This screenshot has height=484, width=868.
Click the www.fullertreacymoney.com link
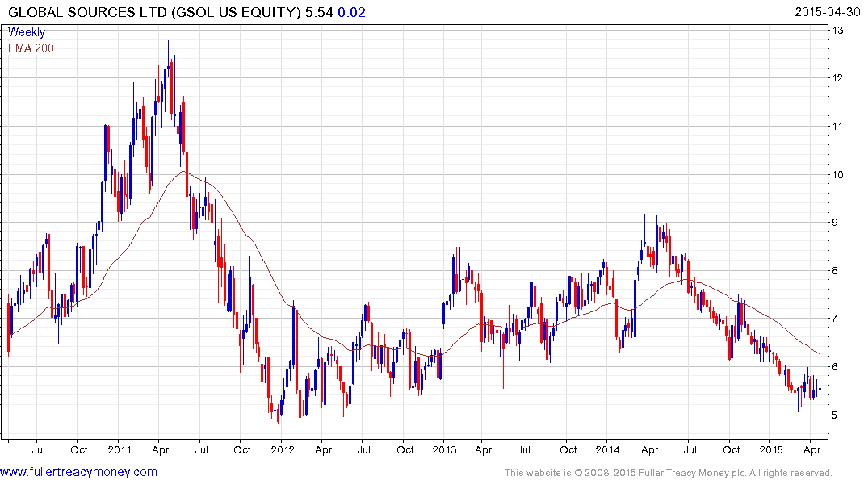pos(78,472)
